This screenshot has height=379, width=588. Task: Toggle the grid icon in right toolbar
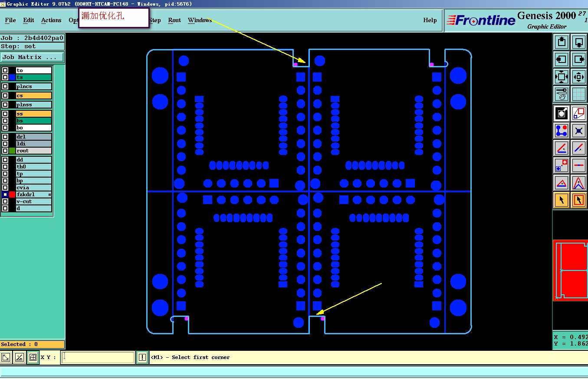click(579, 94)
